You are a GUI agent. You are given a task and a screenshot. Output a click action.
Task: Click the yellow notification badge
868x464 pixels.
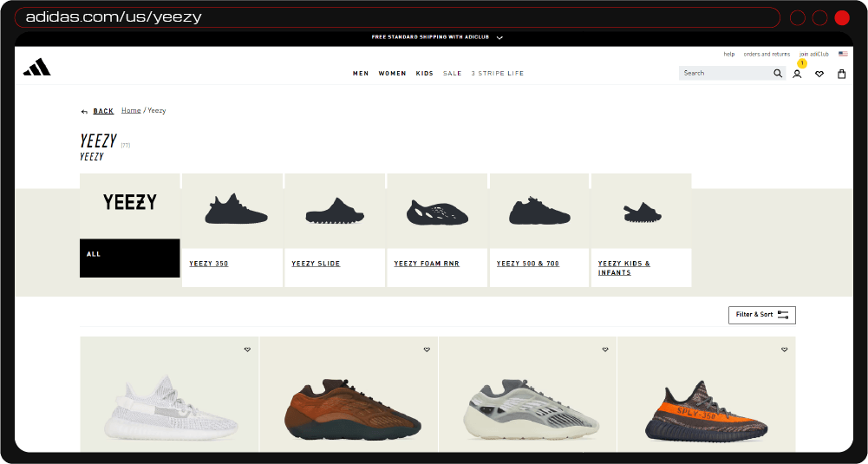click(802, 63)
